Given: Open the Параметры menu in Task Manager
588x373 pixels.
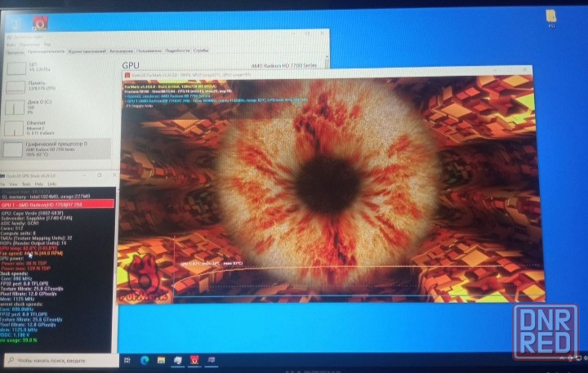Looking at the screenshot, I should 29,45.
